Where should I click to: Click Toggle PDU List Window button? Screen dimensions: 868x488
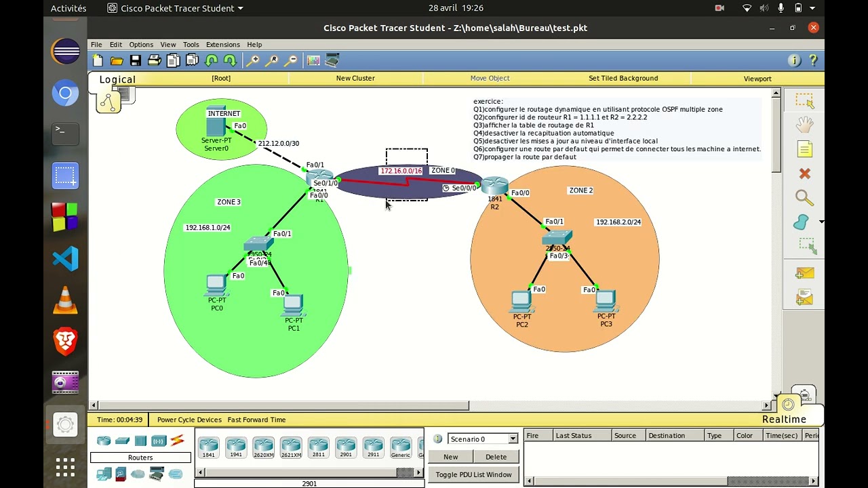pyautogui.click(x=473, y=474)
